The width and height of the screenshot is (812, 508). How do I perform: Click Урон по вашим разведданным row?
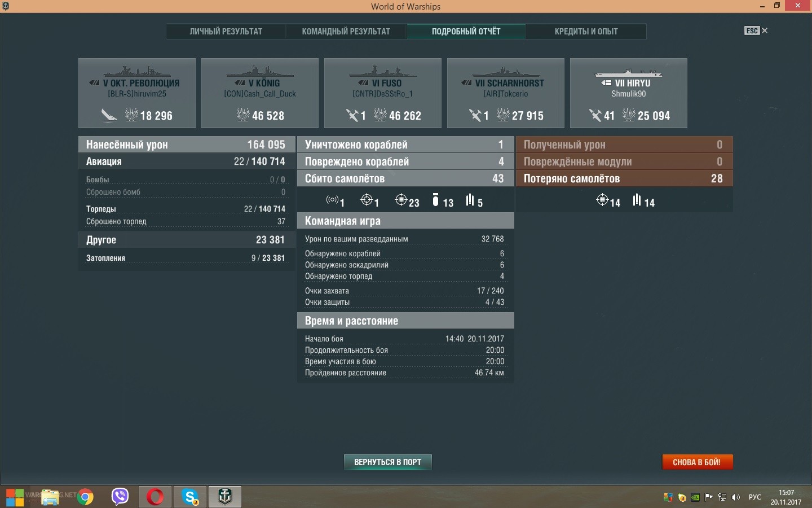[x=405, y=239]
